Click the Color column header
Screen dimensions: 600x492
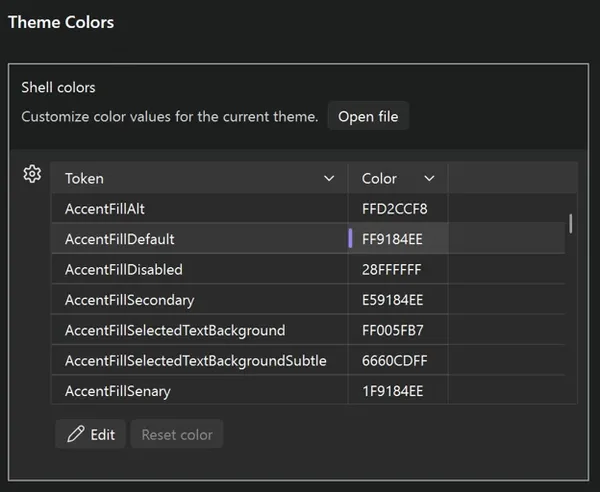click(x=398, y=179)
